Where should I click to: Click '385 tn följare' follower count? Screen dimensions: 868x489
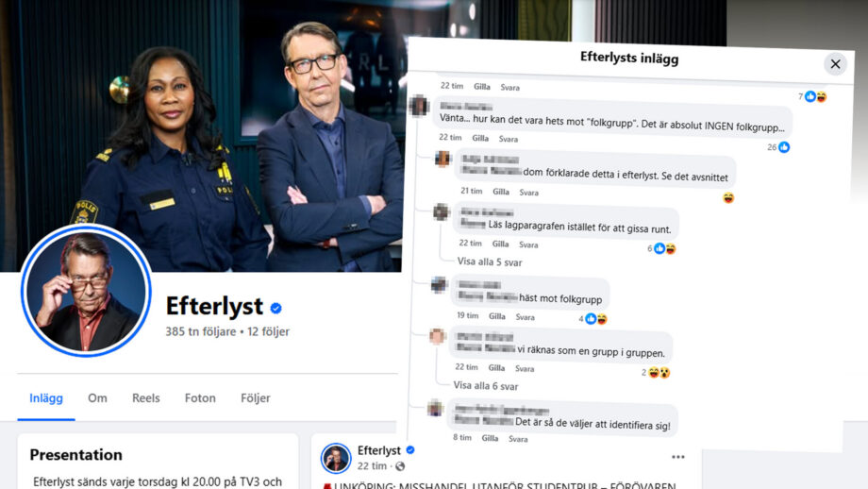pos(200,331)
